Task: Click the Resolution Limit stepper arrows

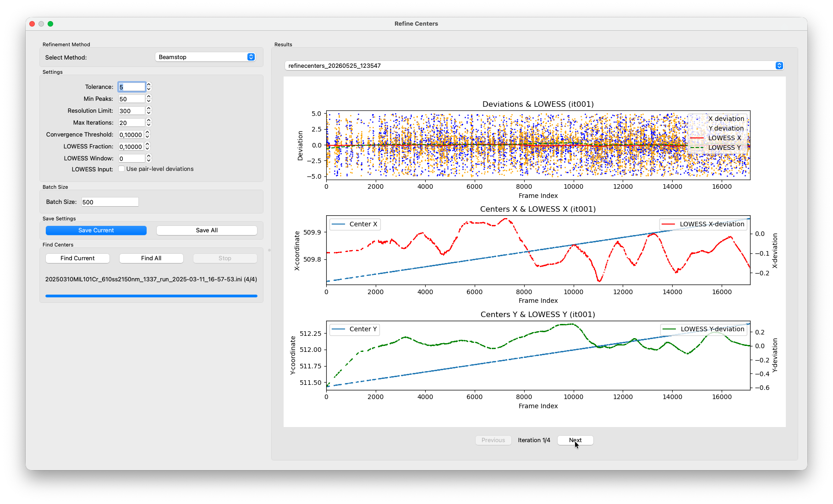Action: (148, 110)
